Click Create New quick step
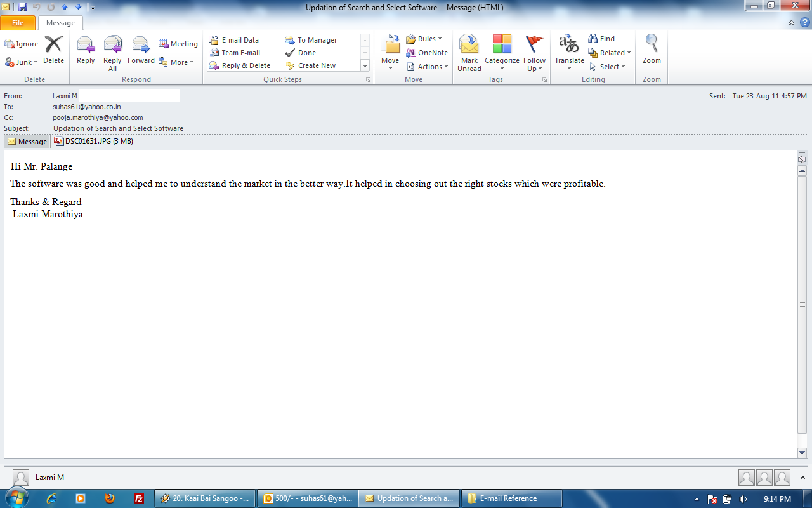Screen dimensions: 812x508 coord(310,65)
